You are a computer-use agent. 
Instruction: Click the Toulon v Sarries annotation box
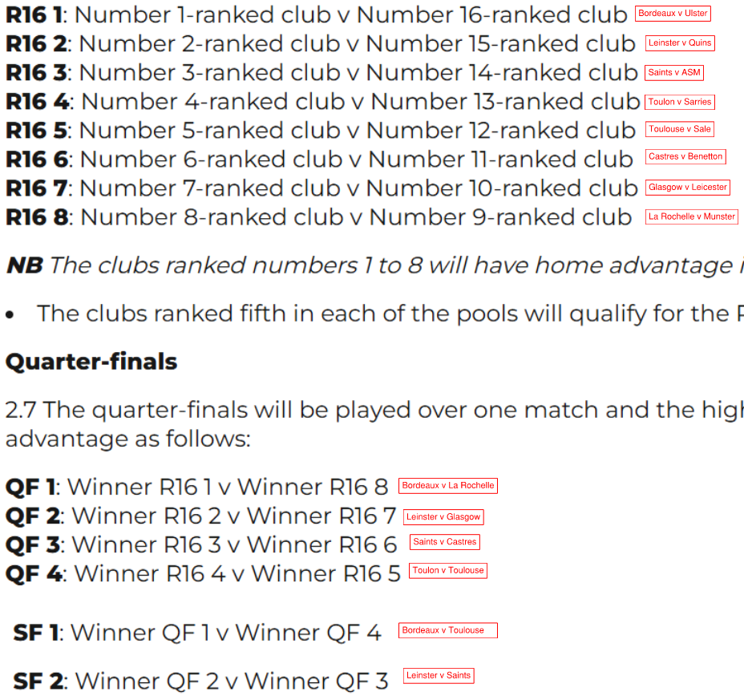pyautogui.click(x=680, y=102)
